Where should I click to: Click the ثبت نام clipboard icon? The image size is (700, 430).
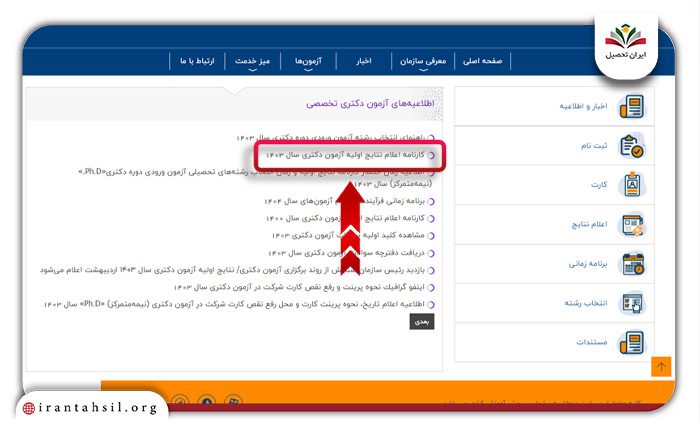[x=632, y=146]
